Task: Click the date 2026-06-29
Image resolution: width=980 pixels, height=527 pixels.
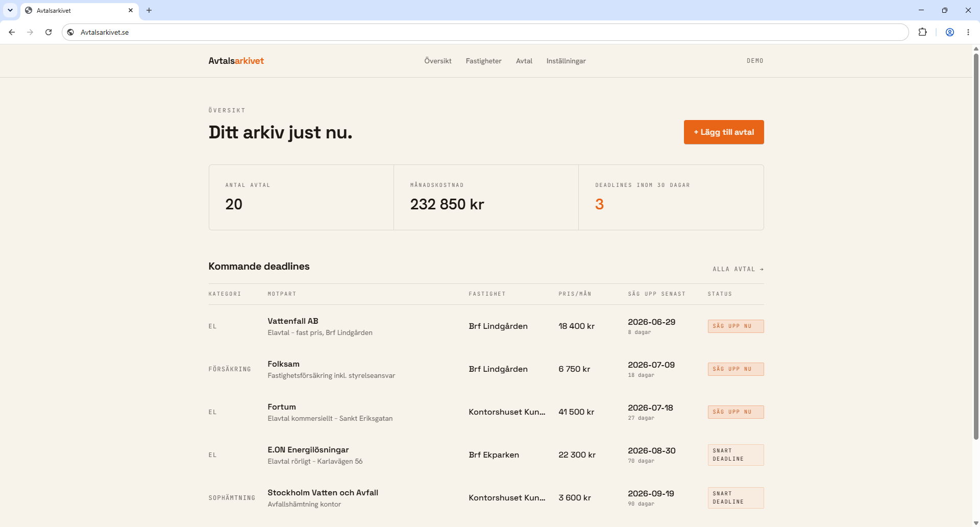Action: (651, 322)
